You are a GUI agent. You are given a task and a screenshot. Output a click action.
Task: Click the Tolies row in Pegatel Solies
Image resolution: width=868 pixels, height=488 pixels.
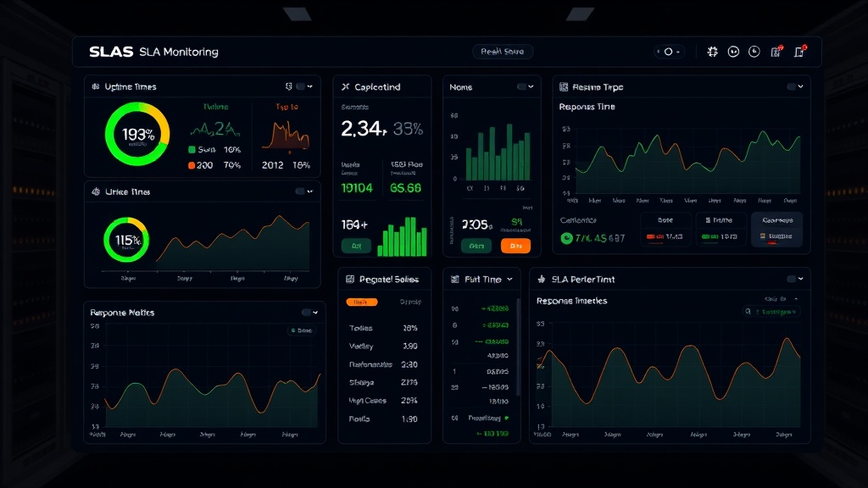(x=383, y=328)
